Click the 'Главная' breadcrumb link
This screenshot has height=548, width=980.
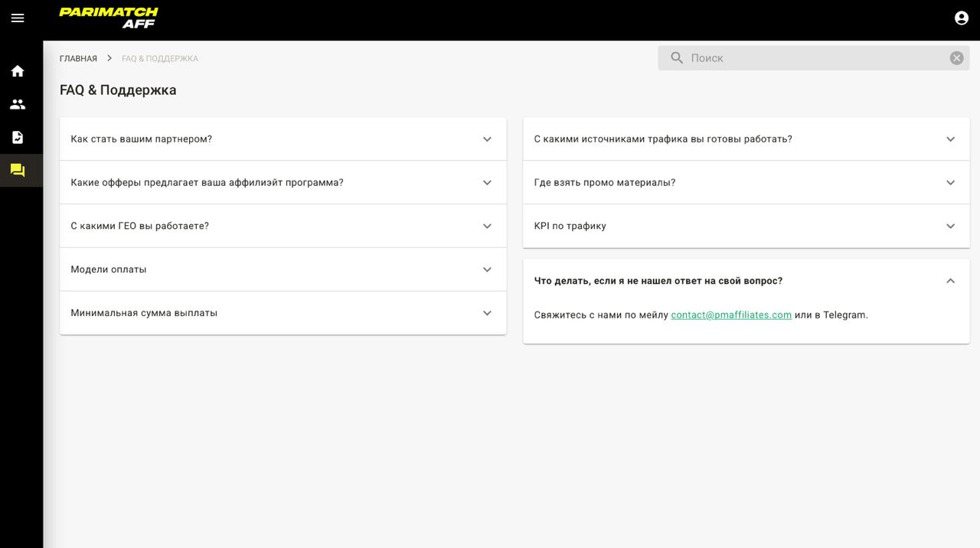tap(78, 59)
